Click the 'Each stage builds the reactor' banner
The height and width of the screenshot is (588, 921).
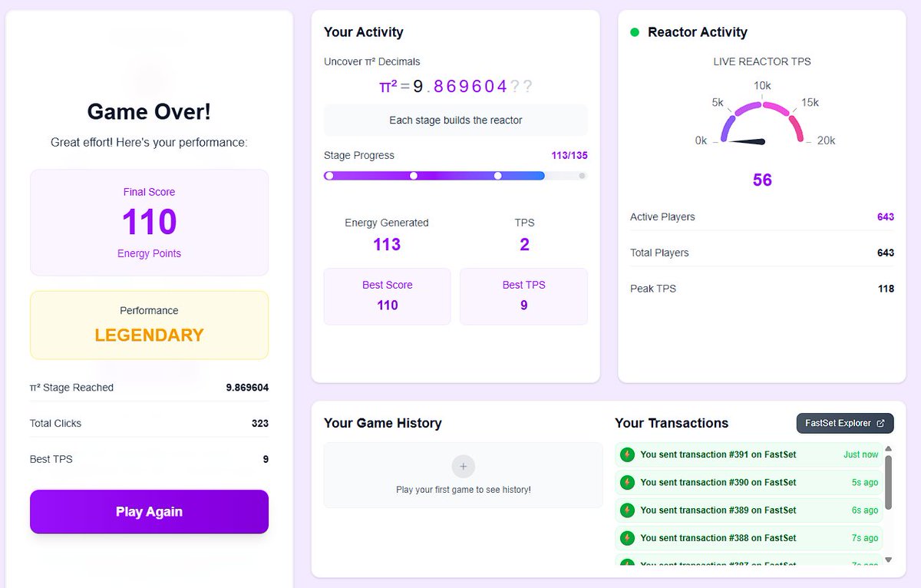point(456,121)
